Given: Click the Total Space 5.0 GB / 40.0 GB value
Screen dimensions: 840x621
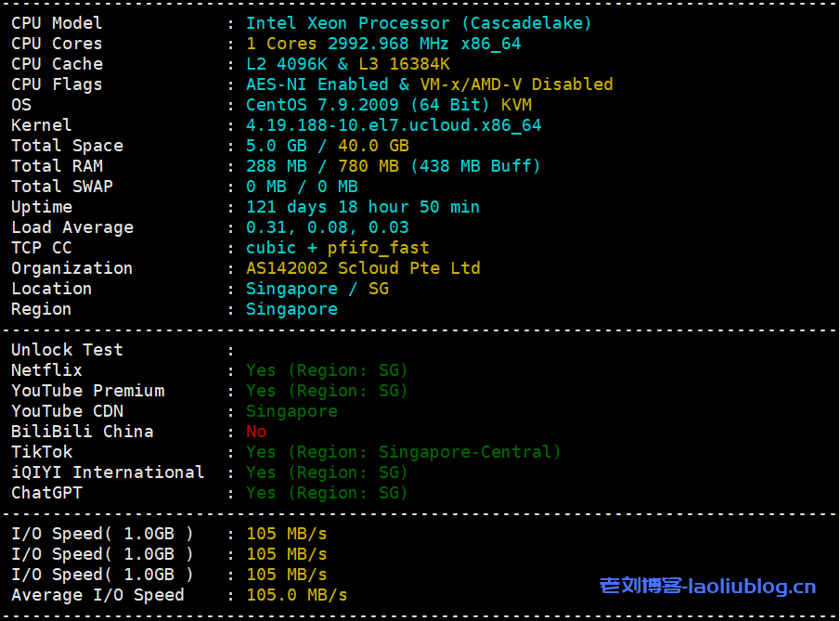Looking at the screenshot, I should tap(327, 146).
